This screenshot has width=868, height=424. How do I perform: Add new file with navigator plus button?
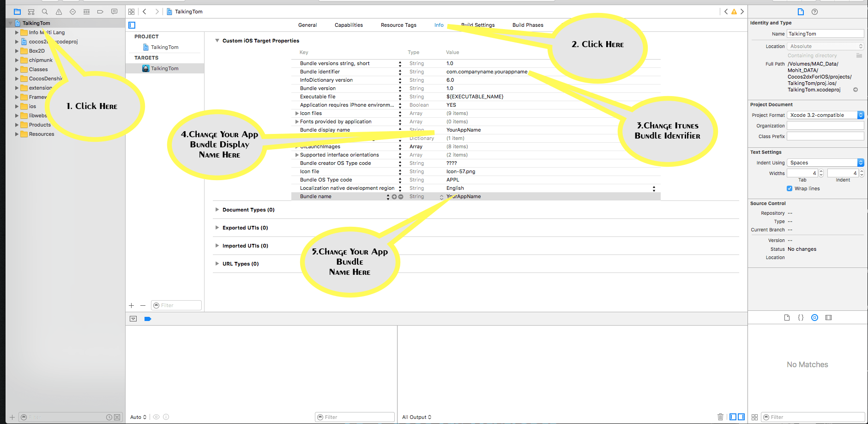click(x=12, y=417)
